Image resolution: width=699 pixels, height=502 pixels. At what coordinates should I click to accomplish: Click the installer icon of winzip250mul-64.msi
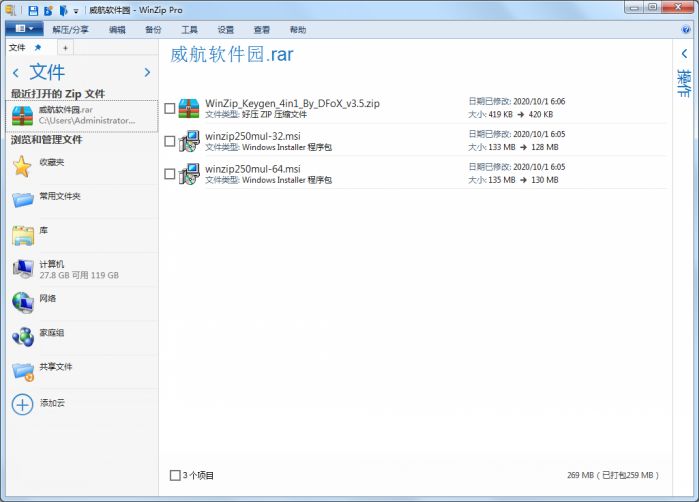point(189,174)
